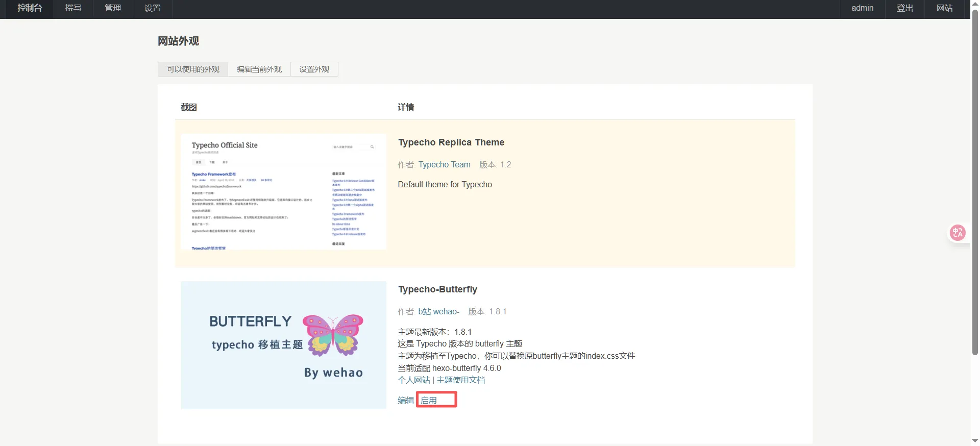
Task: Click the text '主题最新版本：1.8.1'
Action: (435, 332)
